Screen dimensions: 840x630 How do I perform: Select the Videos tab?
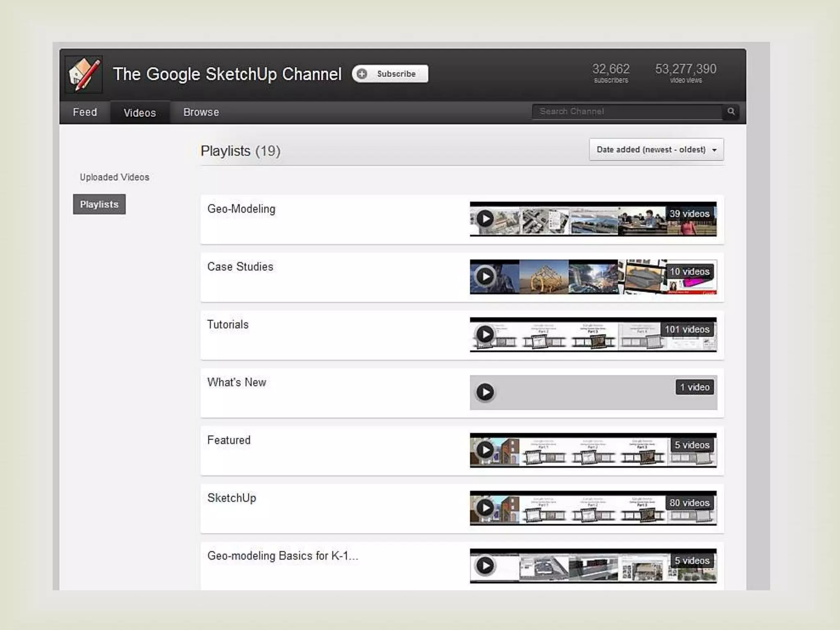140,113
